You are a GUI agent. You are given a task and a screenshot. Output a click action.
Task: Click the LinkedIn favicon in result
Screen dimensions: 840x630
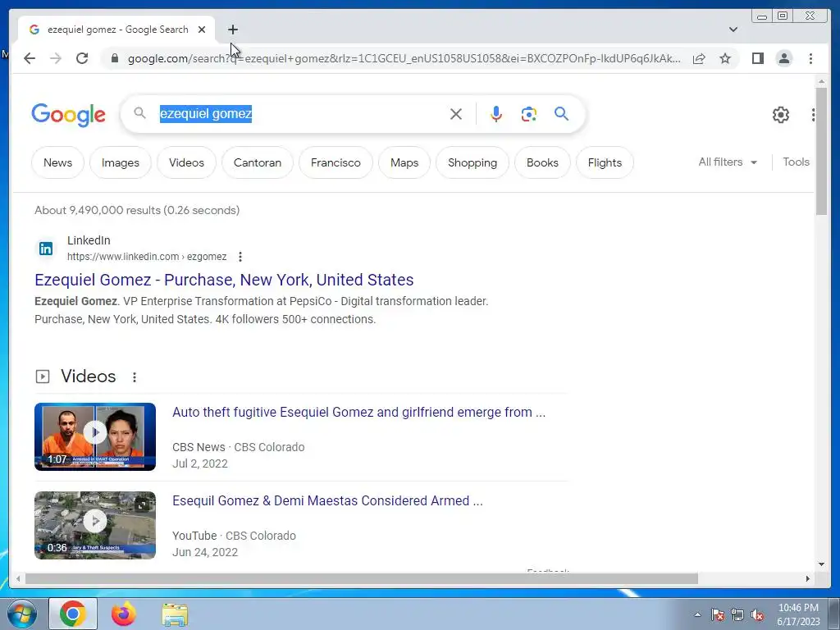46,249
